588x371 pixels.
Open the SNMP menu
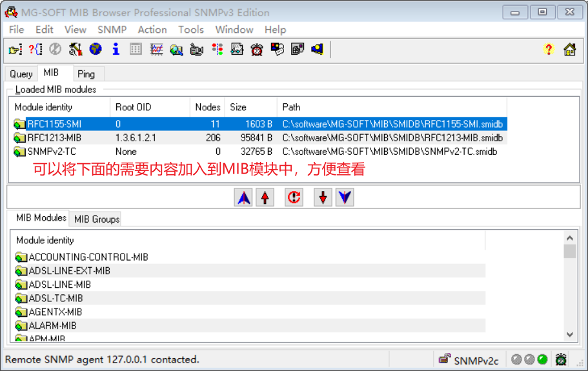click(x=112, y=30)
